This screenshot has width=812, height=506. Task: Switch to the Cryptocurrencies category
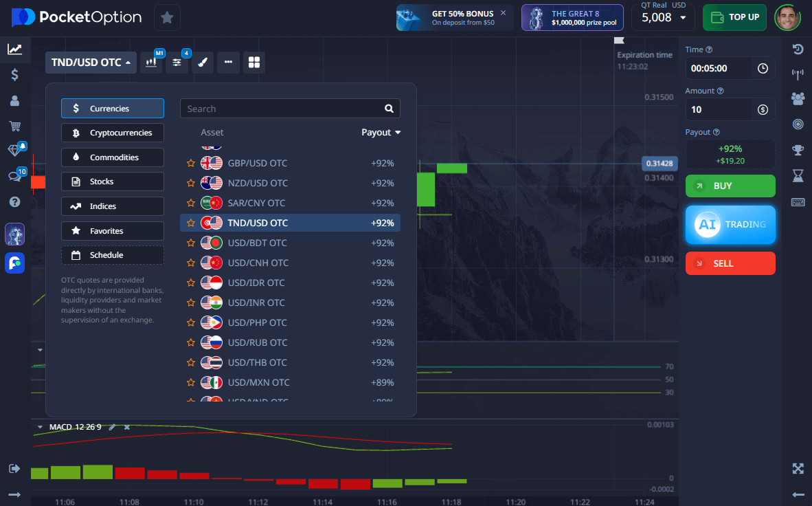tap(113, 133)
